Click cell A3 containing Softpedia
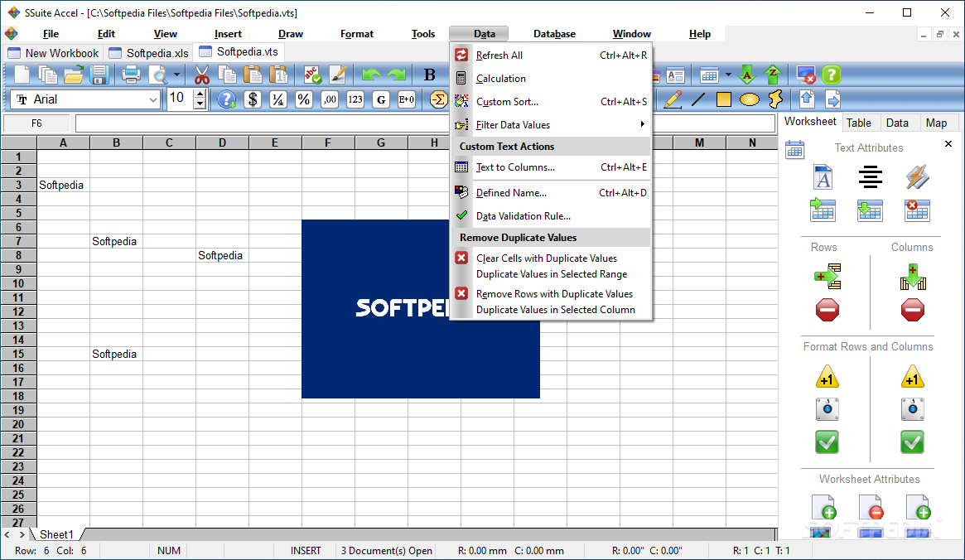 coord(64,185)
